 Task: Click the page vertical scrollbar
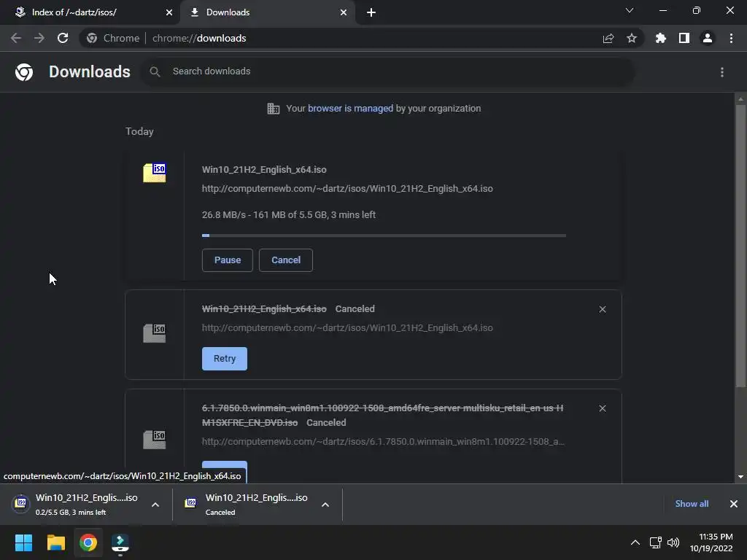pyautogui.click(x=740, y=246)
